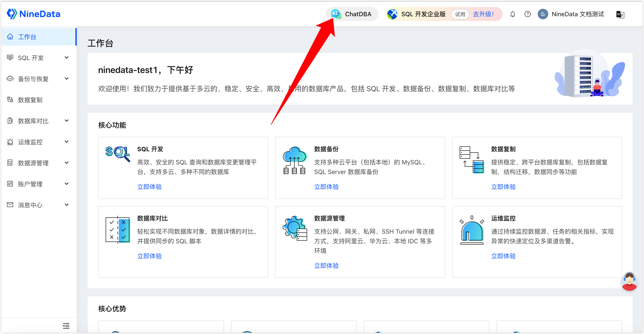The height and width of the screenshot is (334, 644).
Task: Click the 运维监控 alarm icon
Action: [10, 142]
